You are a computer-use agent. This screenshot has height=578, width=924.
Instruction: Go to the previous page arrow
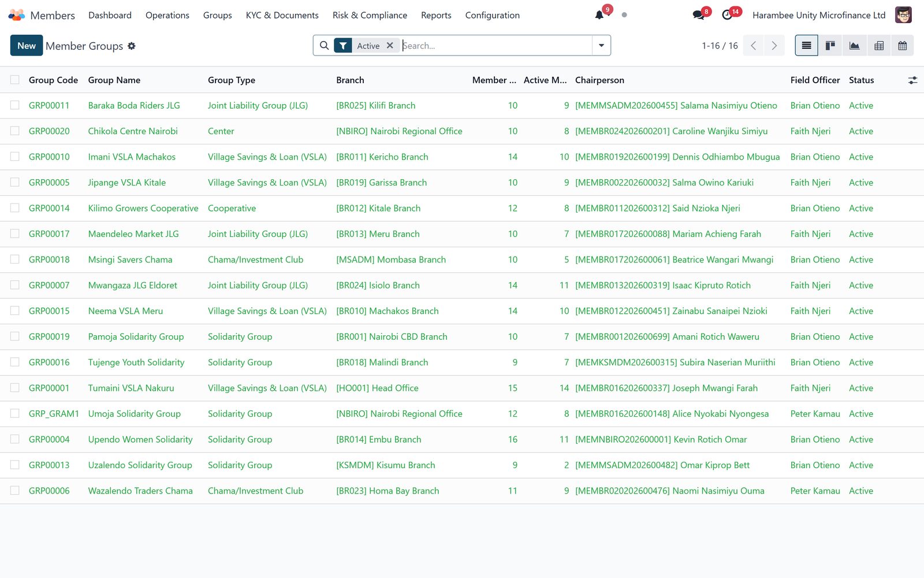(x=754, y=46)
